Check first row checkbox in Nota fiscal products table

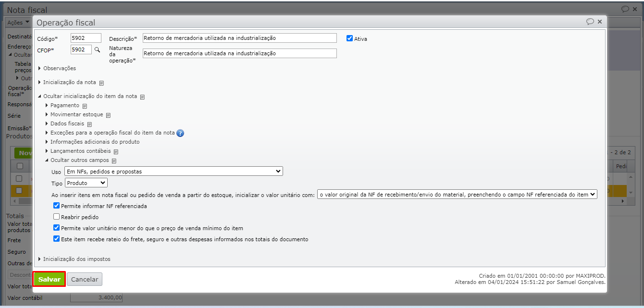point(20,178)
